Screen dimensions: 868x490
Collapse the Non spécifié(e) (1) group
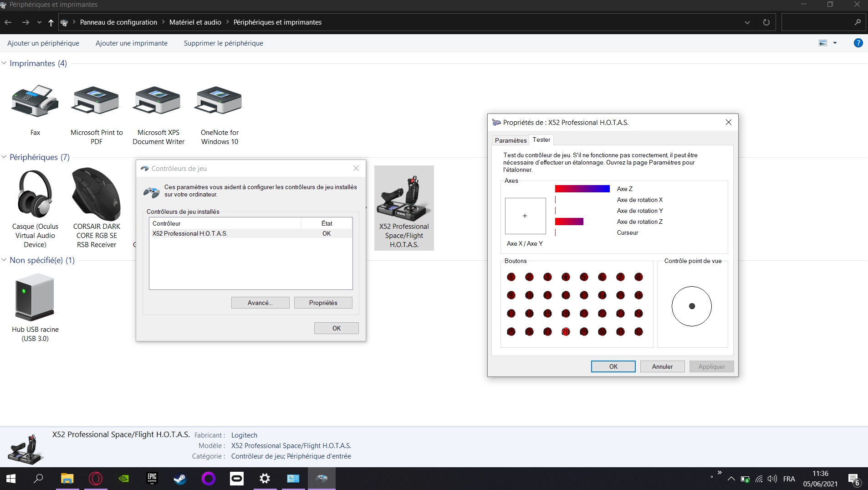tap(4, 260)
